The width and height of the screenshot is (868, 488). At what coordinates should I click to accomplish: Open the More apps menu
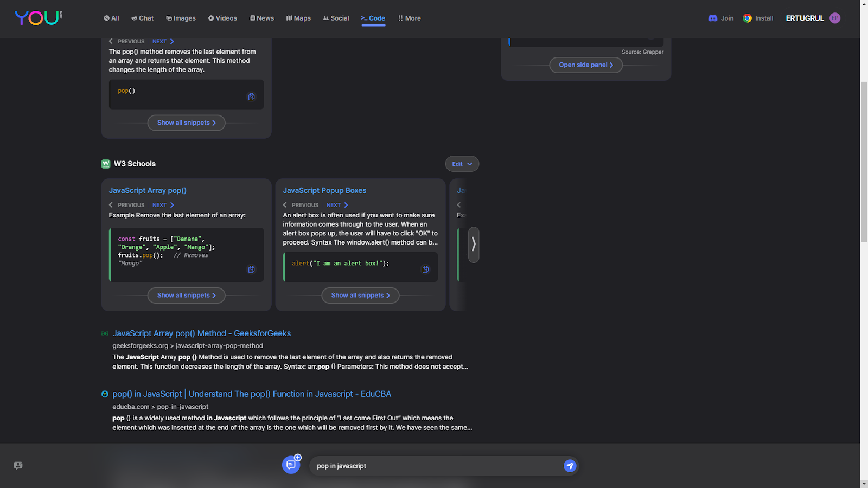click(x=410, y=18)
